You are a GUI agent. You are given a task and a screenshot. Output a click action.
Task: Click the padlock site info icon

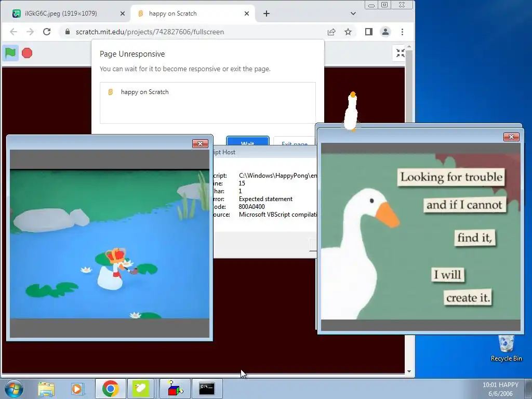tap(68, 32)
